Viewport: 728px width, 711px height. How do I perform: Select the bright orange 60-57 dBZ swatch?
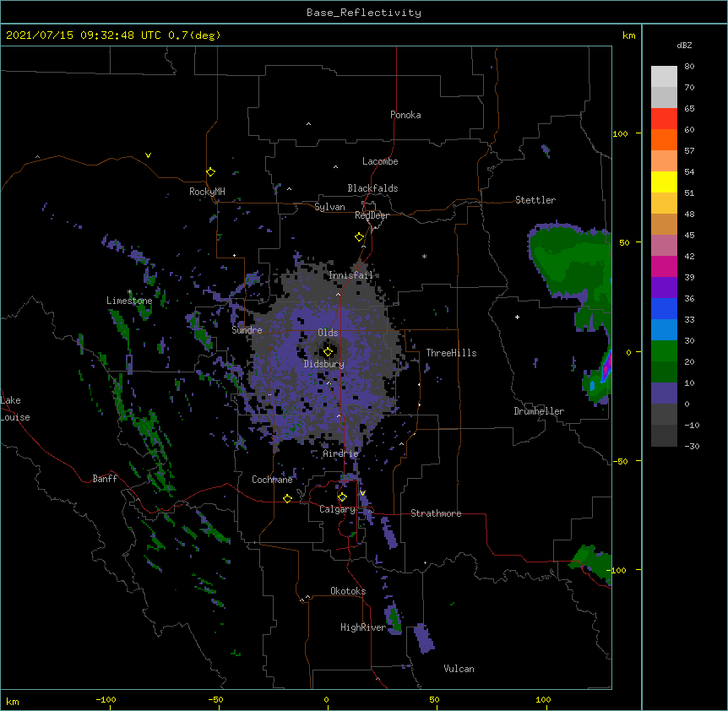[x=664, y=139]
